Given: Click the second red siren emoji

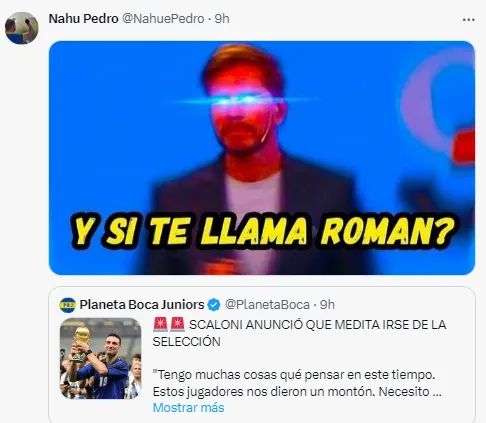Looking at the screenshot, I should [x=177, y=324].
